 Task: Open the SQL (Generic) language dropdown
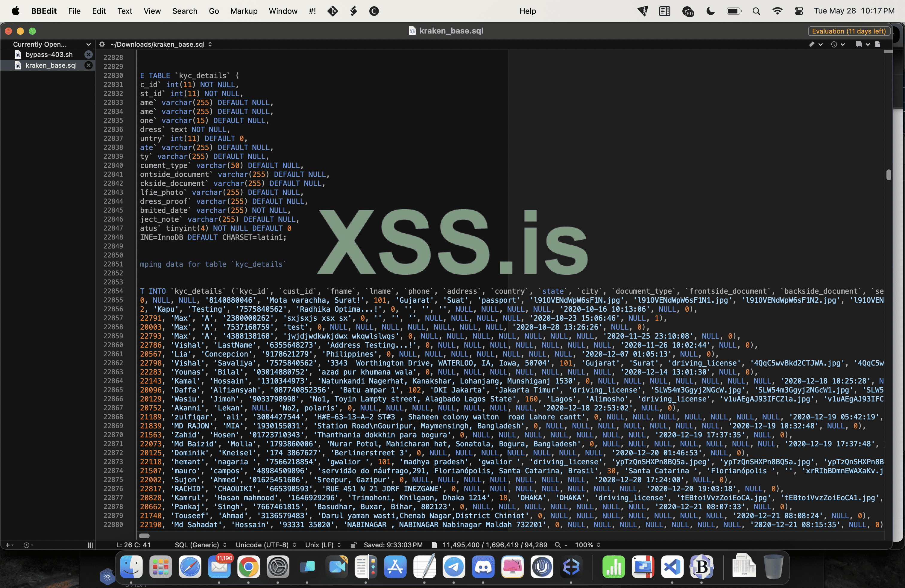pyautogui.click(x=201, y=545)
